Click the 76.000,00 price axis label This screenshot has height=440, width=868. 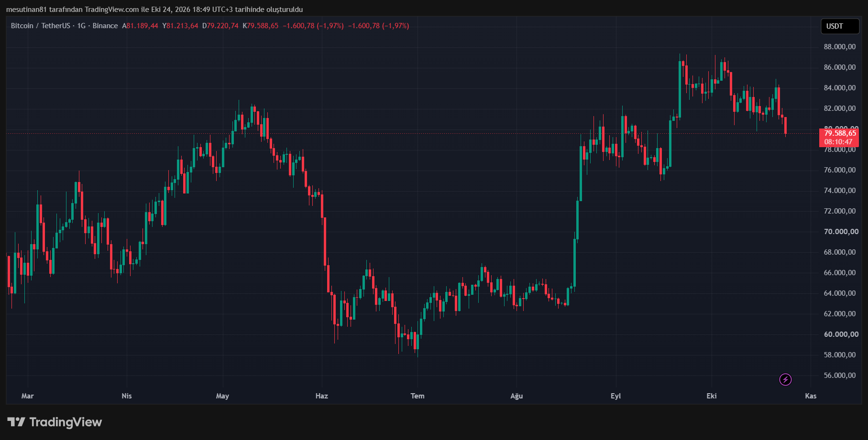point(839,170)
